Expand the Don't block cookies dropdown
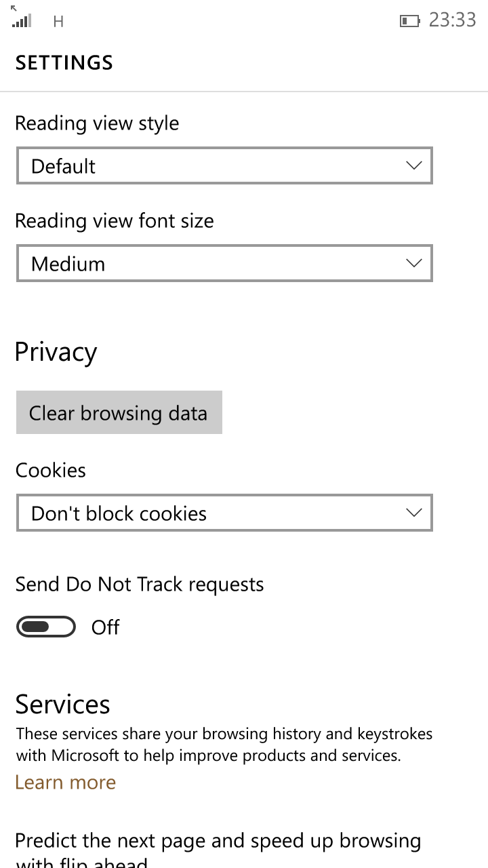This screenshot has width=488, height=868. click(224, 513)
